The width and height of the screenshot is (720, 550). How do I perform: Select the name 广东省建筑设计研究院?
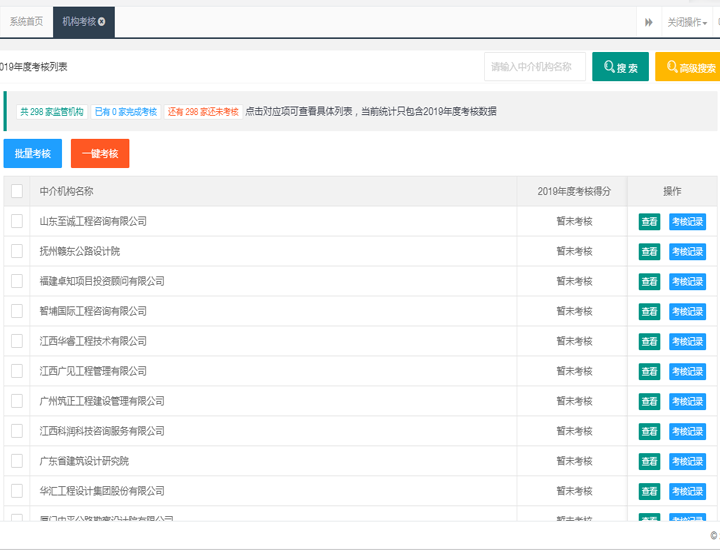pos(84,461)
